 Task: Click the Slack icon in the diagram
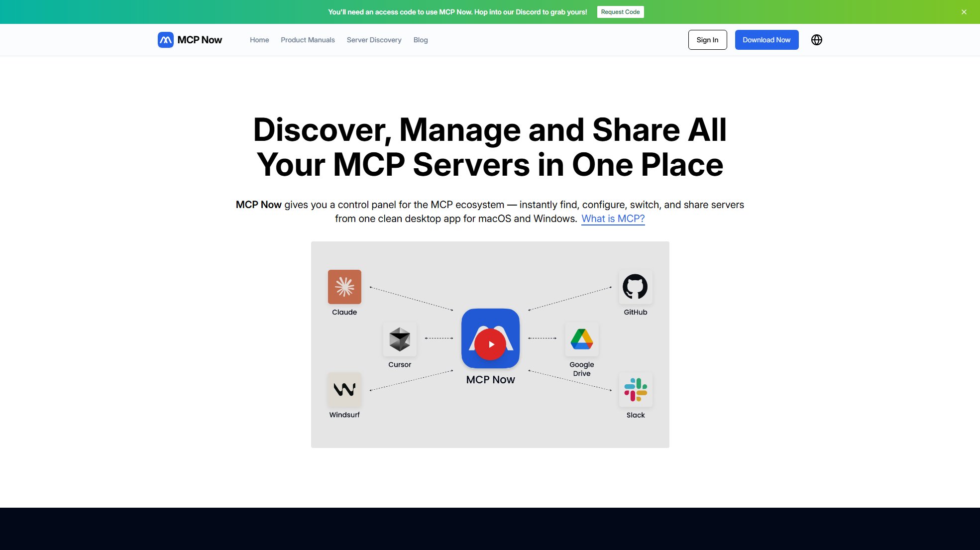click(635, 389)
